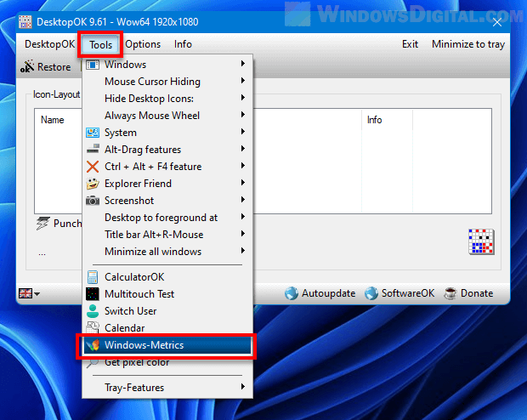The height and width of the screenshot is (420, 527).
Task: Select Hide Desktop Icons entry
Action: click(x=167, y=99)
